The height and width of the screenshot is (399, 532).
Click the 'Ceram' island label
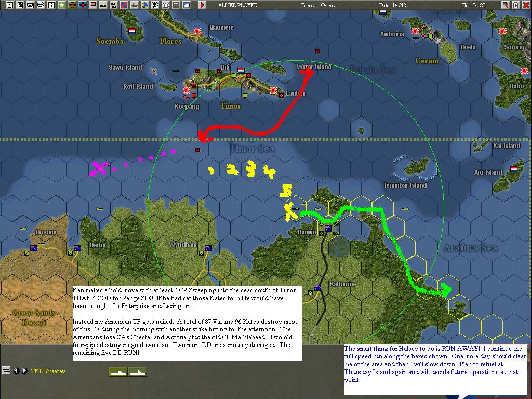[427, 61]
